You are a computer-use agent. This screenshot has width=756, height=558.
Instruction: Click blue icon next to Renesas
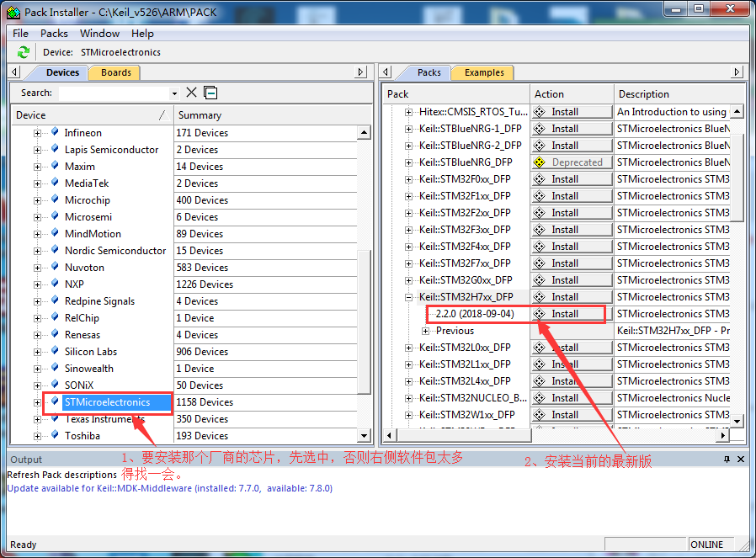click(55, 334)
